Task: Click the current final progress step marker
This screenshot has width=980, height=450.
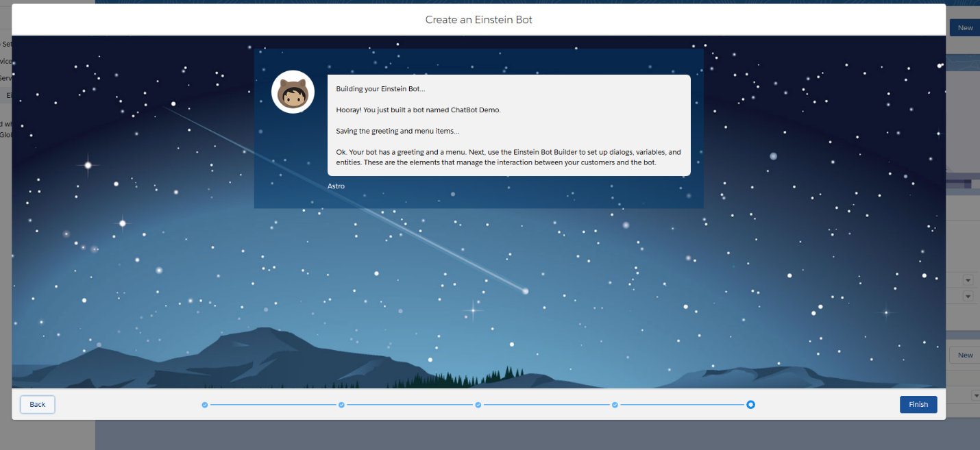Action: point(751,405)
